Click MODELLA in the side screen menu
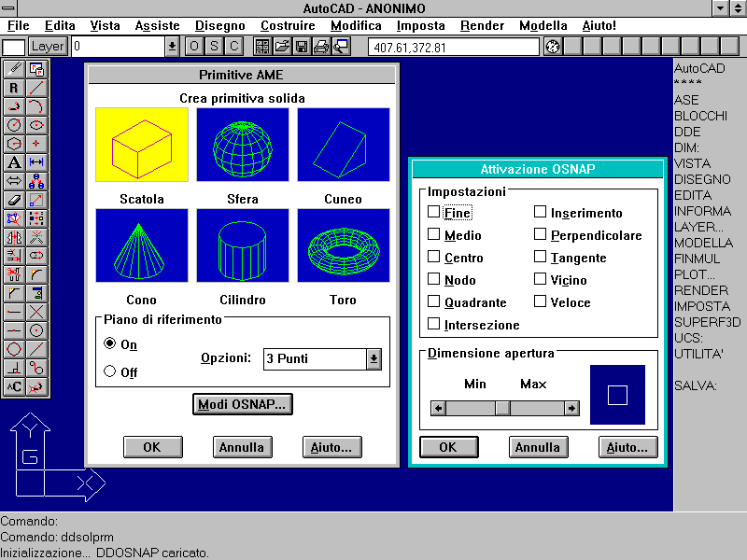The width and height of the screenshot is (747, 560). pyautogui.click(x=704, y=243)
